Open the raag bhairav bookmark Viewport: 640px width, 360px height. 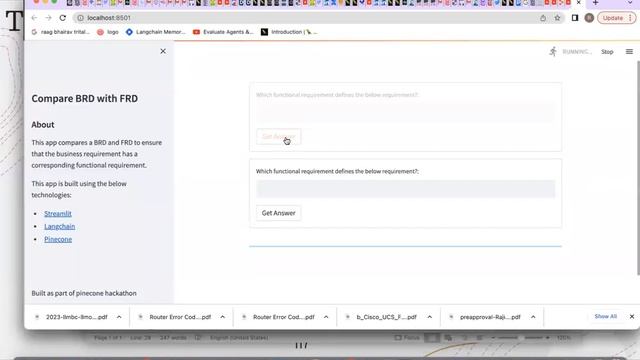pyautogui.click(x=61, y=32)
